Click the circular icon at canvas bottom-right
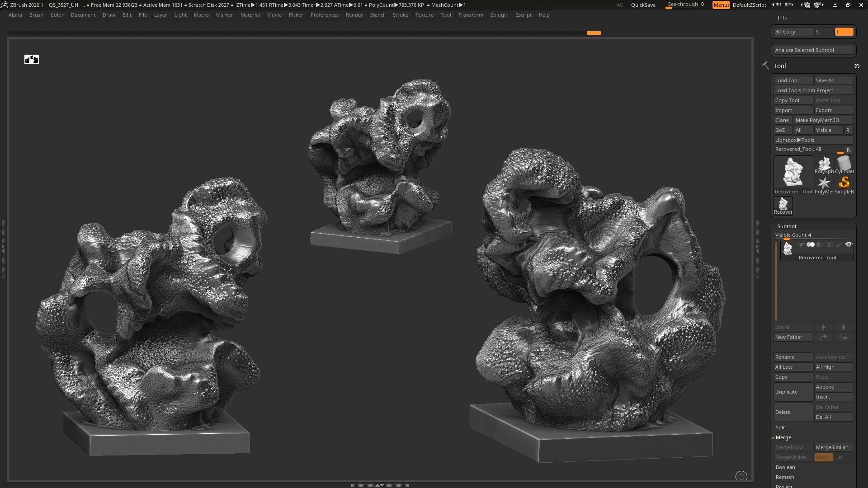Image resolution: width=868 pixels, height=488 pixels. click(x=741, y=476)
